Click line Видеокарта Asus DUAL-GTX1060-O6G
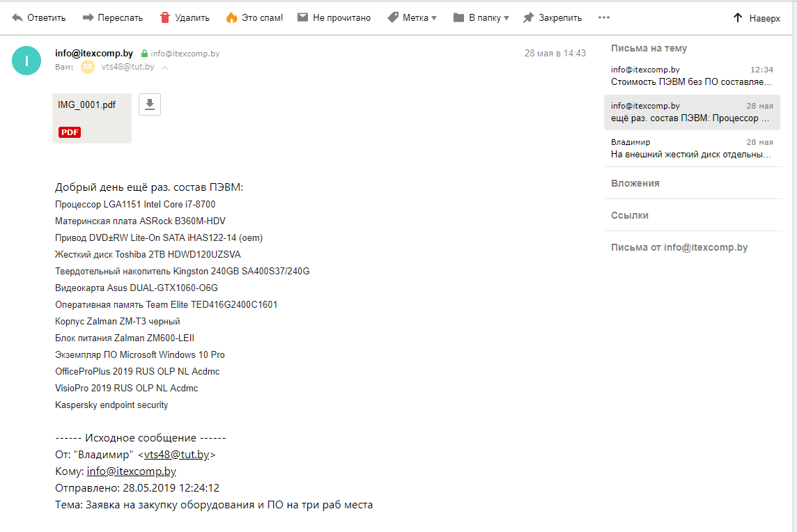 (137, 288)
